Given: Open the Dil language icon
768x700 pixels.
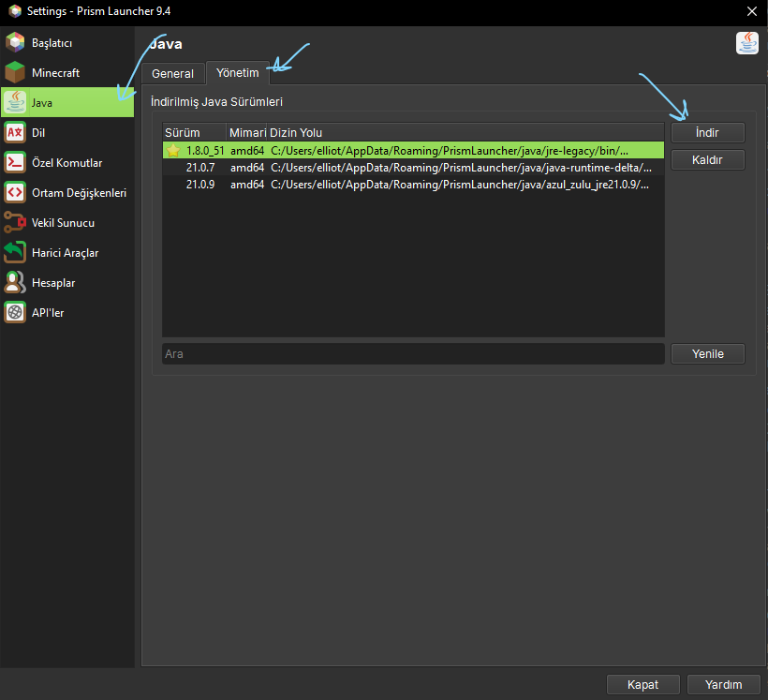Looking at the screenshot, I should click(x=15, y=132).
